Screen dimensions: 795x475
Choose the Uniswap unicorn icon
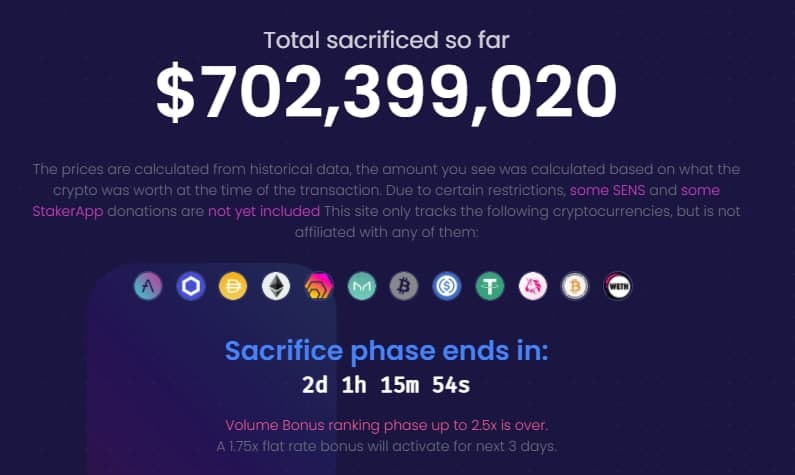click(x=532, y=286)
